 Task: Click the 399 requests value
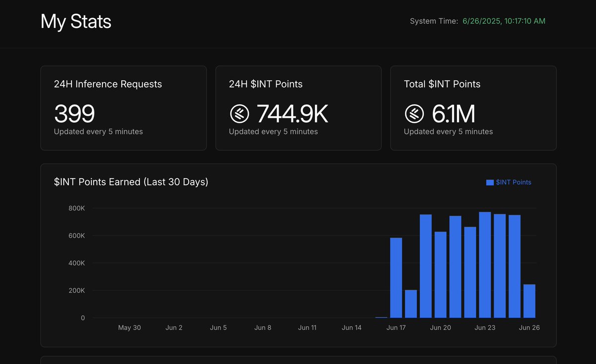(x=74, y=114)
